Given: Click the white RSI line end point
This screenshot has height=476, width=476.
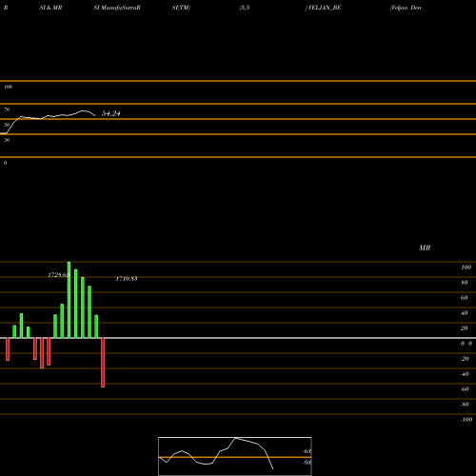Looking at the screenshot, I should tap(95, 115).
